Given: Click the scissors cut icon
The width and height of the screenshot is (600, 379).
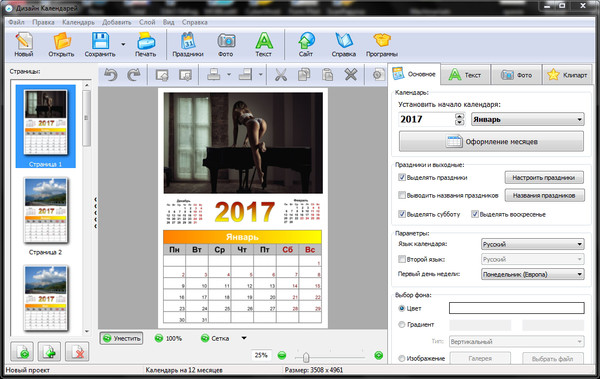Looking at the screenshot, I should [281, 74].
